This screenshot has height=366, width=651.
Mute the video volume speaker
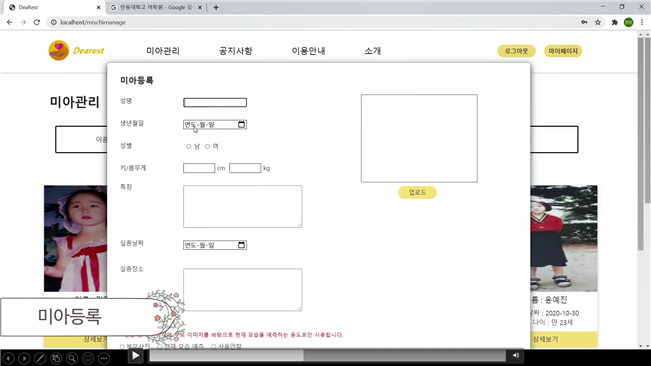coord(516,356)
